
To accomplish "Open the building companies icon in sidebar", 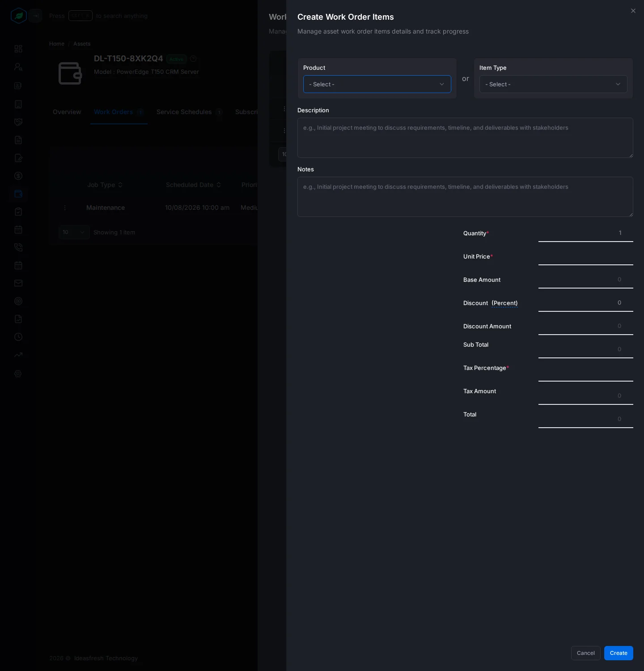I will 18,104.
